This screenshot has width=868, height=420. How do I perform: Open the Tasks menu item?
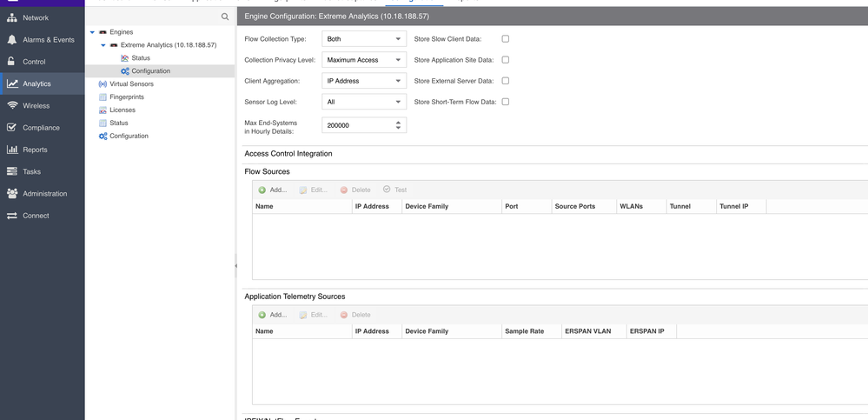pos(31,172)
